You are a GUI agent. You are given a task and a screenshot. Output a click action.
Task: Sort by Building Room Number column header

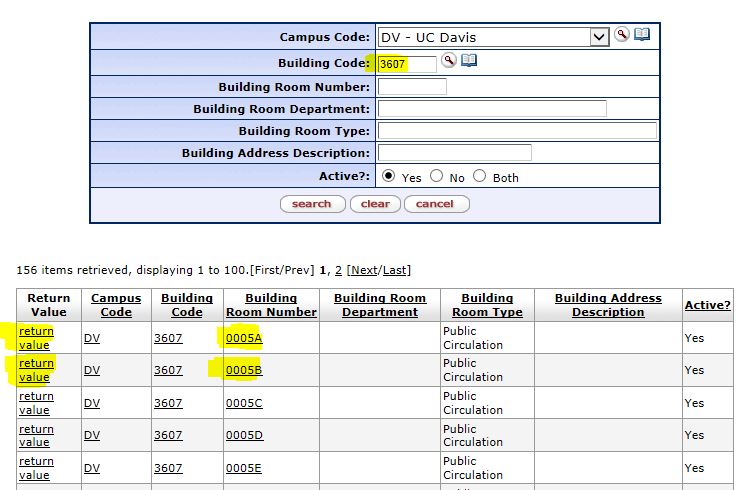tap(270, 305)
